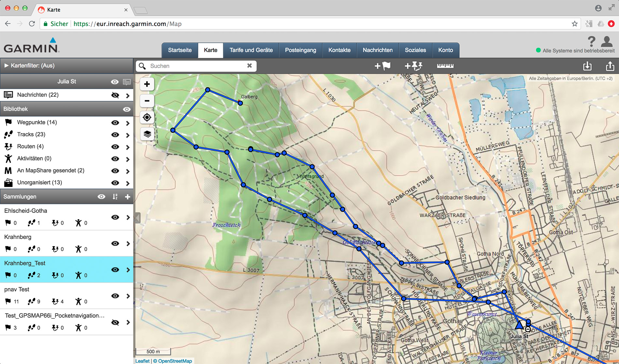Screen dimensions: 619x364
Task: Expand the pnav Test collection
Action: [x=128, y=296]
